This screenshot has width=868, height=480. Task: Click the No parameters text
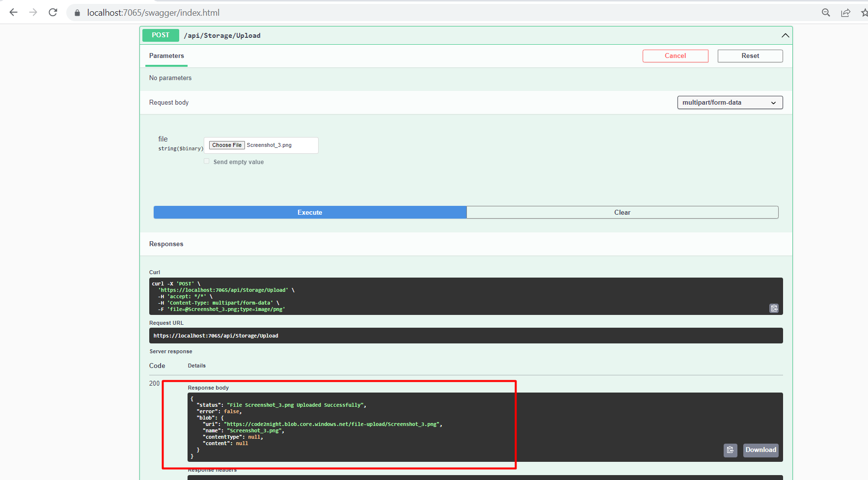click(x=170, y=78)
